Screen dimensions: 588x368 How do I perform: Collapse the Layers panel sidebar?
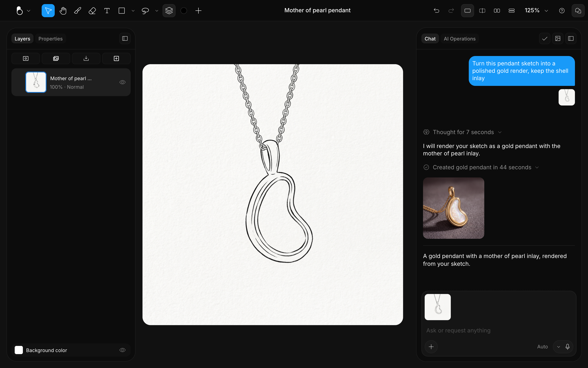[x=125, y=38]
